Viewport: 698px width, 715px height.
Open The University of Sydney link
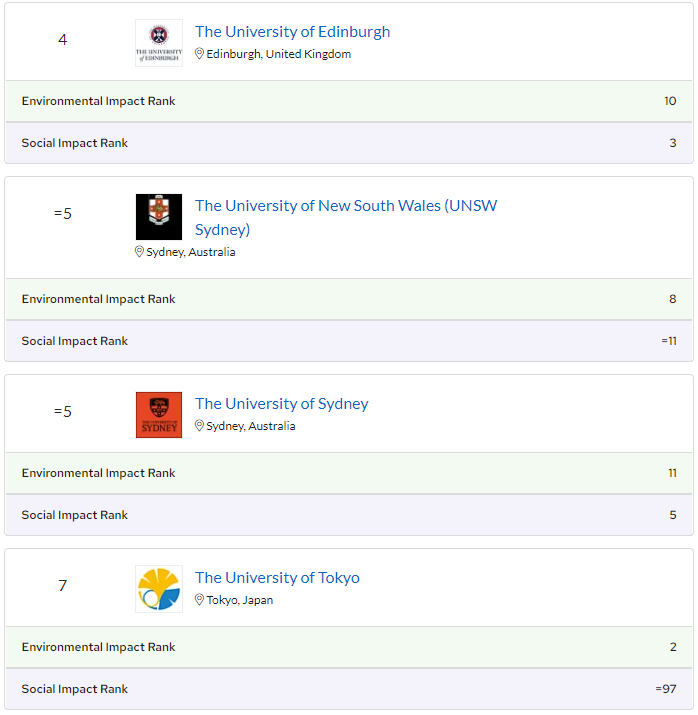click(x=281, y=404)
